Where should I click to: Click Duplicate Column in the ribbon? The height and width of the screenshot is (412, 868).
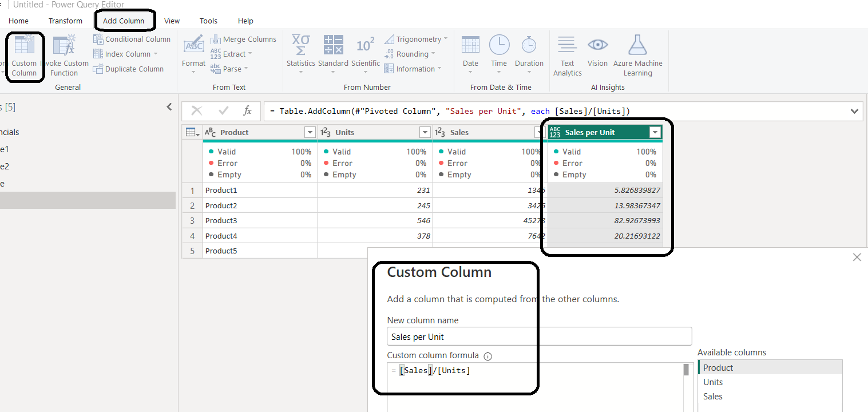pos(129,69)
